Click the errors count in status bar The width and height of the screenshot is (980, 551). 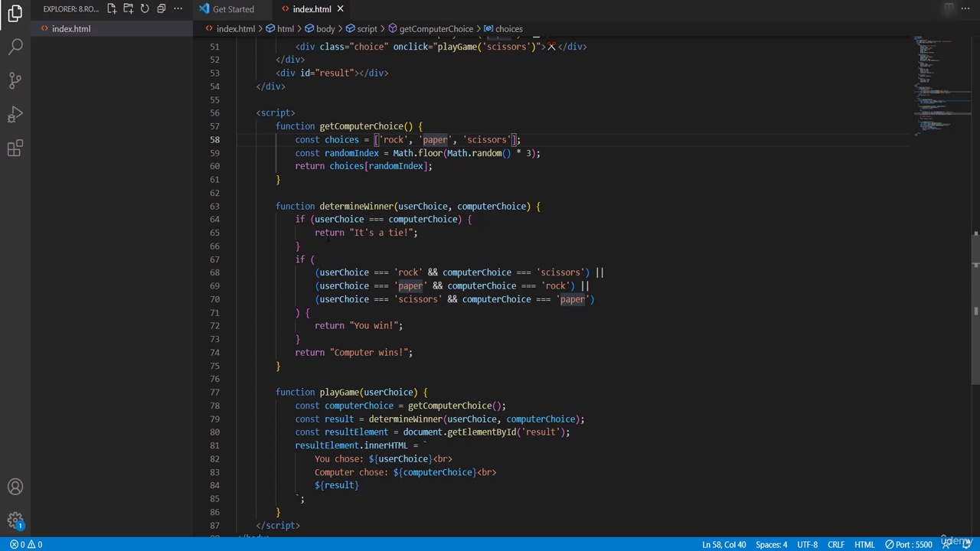tap(18, 545)
